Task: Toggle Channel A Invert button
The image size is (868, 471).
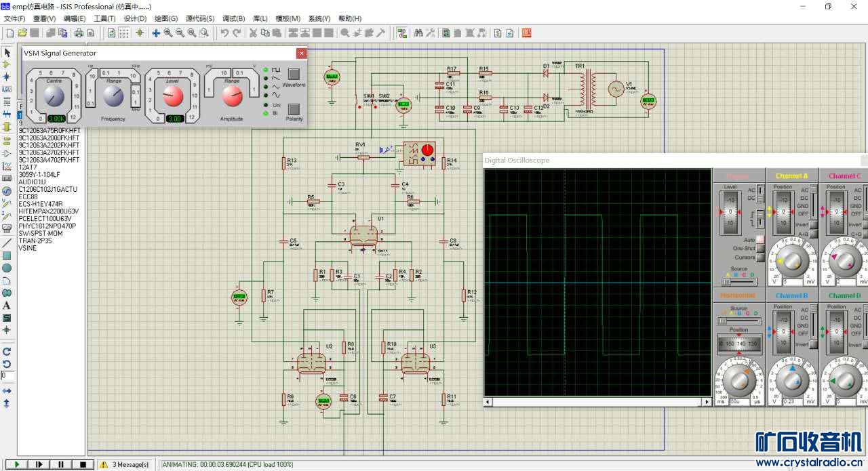Action: tap(813, 224)
